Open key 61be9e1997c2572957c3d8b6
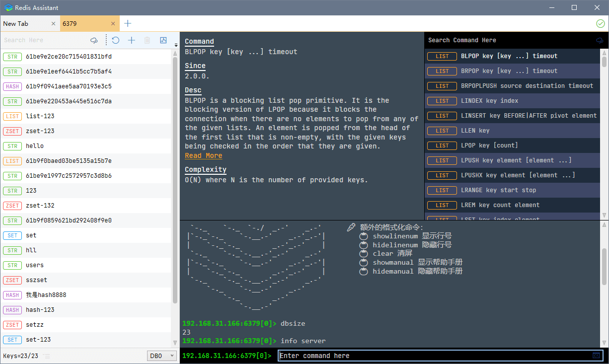This screenshot has height=364, width=609. pos(85,176)
